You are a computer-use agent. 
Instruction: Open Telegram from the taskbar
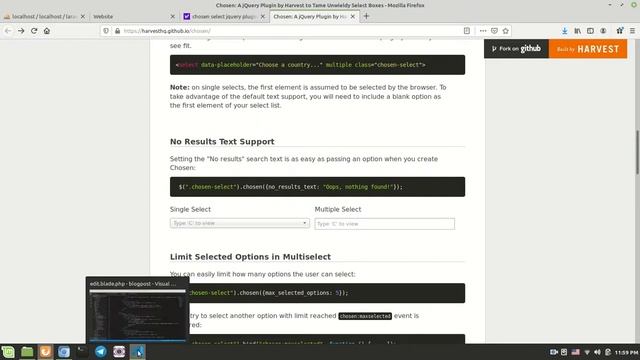[x=101, y=352]
